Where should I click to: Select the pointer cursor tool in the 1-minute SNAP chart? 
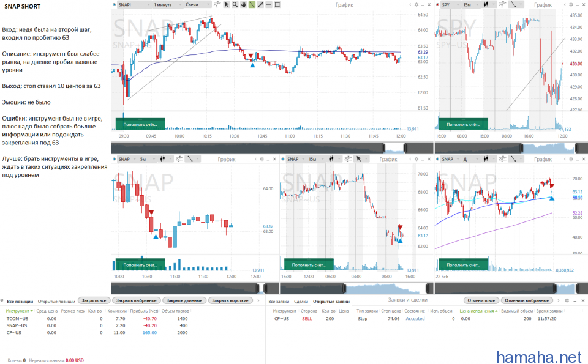(227, 4)
